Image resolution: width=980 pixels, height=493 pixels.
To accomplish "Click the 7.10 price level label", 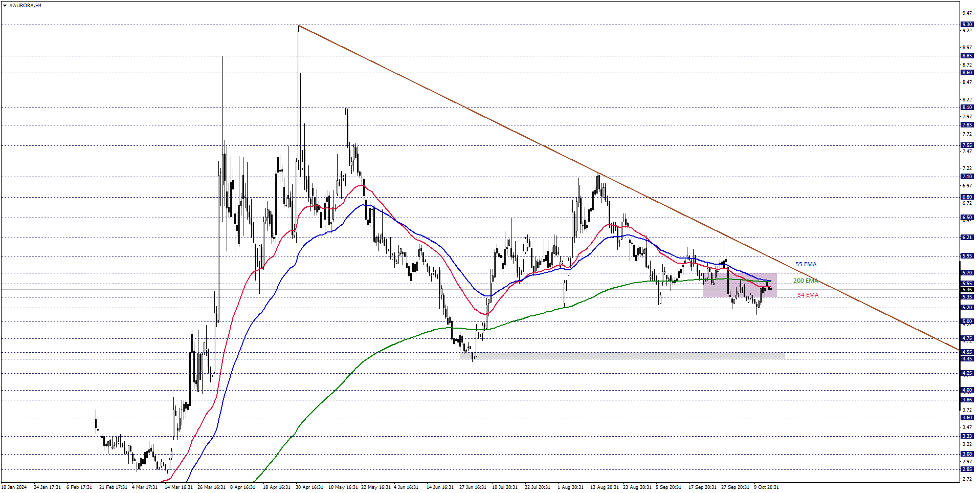I will pos(967,177).
